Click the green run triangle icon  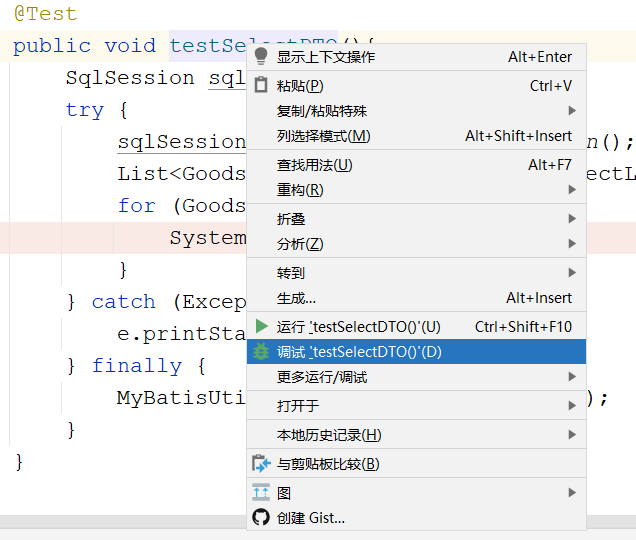tap(261, 326)
